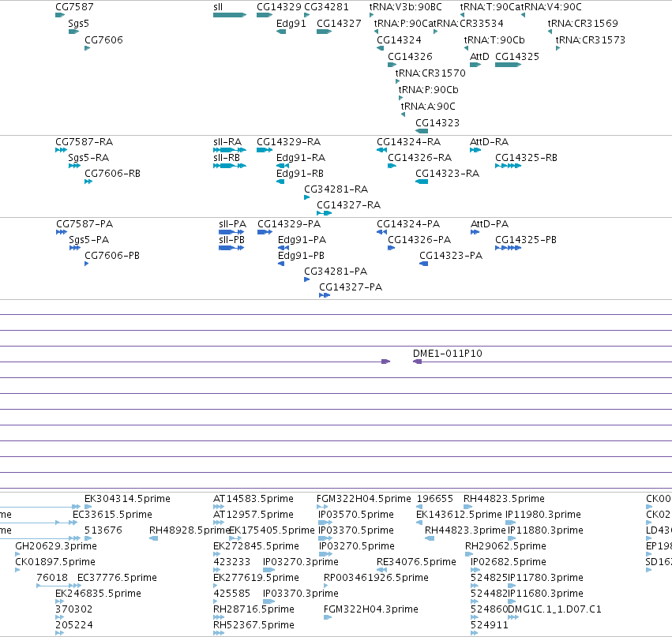Click the CG34281-RA transcript label

336,189
